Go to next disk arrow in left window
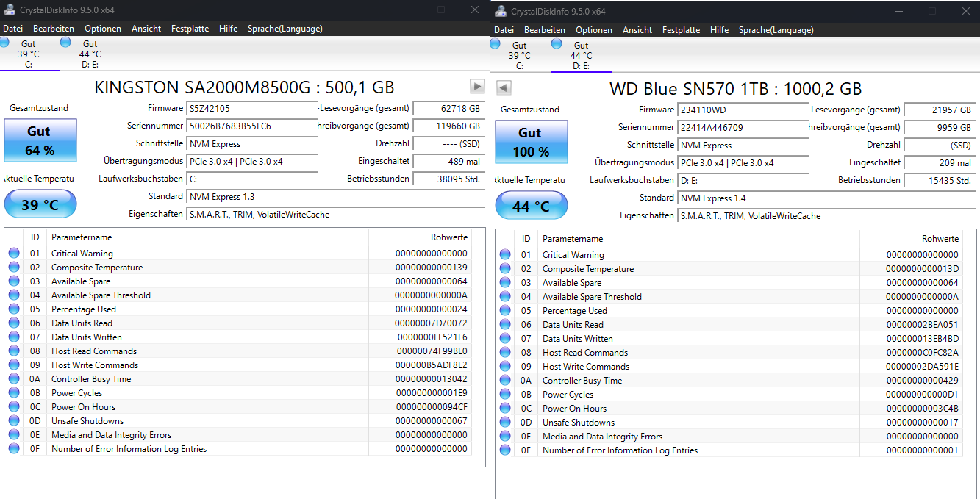This screenshot has width=980, height=499. (478, 87)
